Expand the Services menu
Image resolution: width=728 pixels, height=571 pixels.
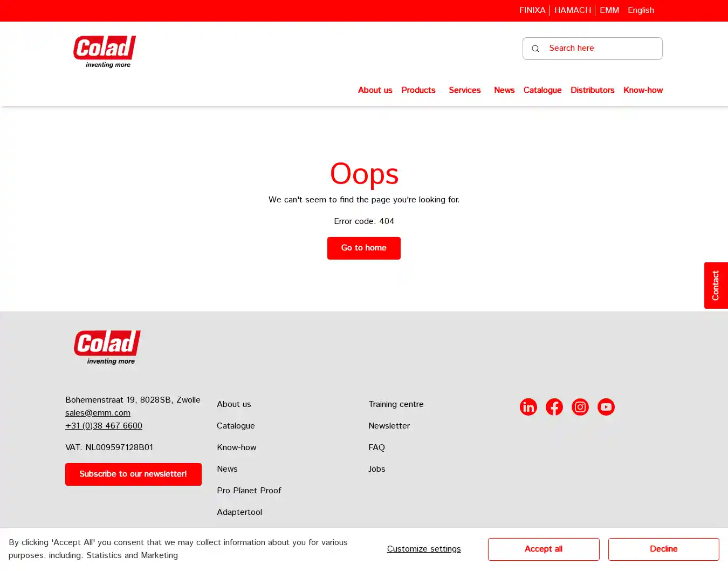point(464,90)
